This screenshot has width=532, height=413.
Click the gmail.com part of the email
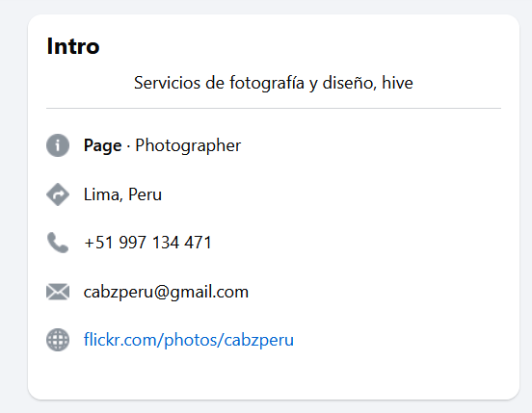point(209,292)
